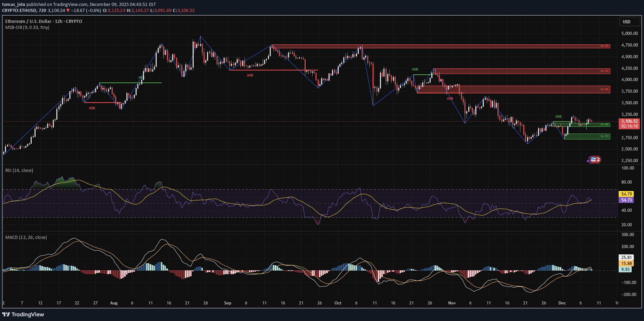The width and height of the screenshot is (644, 321).
Task: Click the orange 15.88 MACD signal tag
Action: [626, 264]
